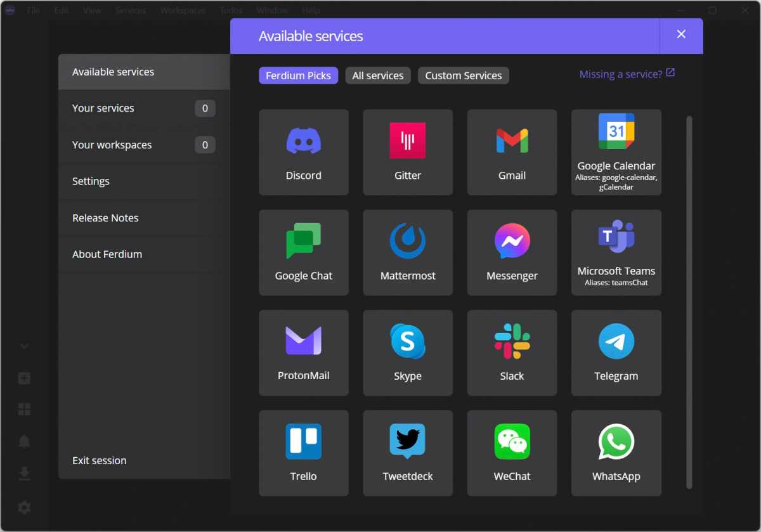Screen dimensions: 761x532
Task: Add the Telegram service
Action: [x=616, y=353]
